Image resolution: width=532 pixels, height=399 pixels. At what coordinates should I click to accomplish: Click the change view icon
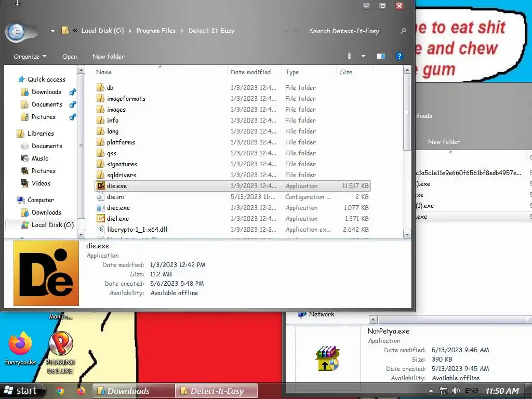pos(350,56)
